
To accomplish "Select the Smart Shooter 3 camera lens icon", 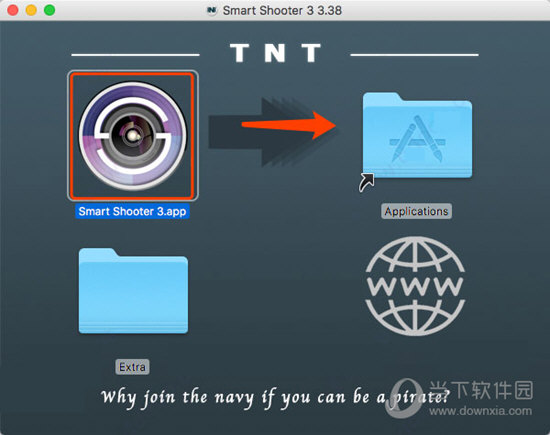I will (133, 135).
